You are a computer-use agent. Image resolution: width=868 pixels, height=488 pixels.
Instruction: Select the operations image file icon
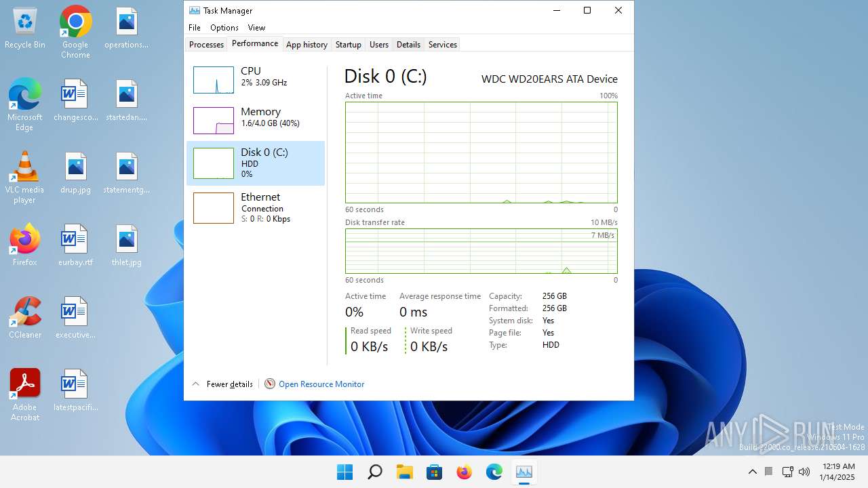tap(127, 28)
